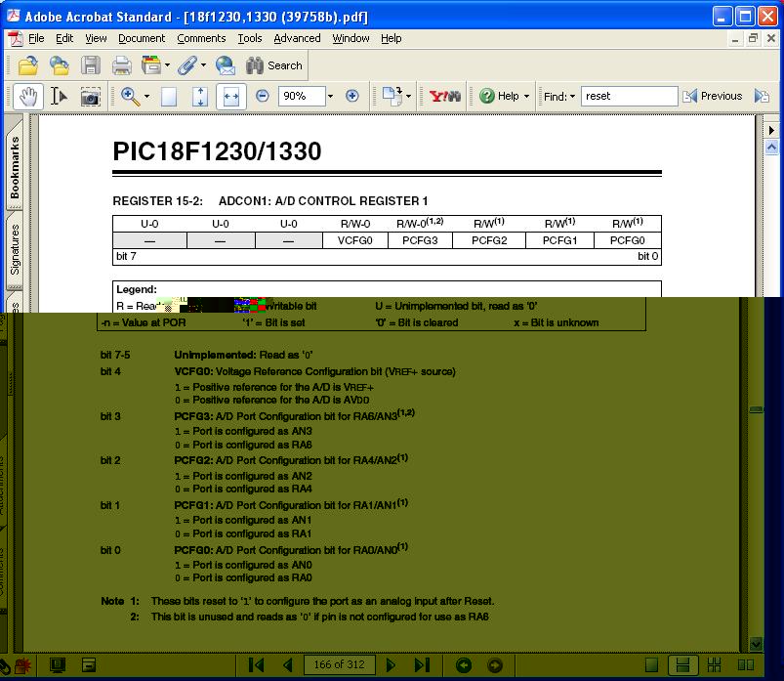Click the Yahoo search toolbar icon
This screenshot has width=784, height=681.
click(444, 96)
